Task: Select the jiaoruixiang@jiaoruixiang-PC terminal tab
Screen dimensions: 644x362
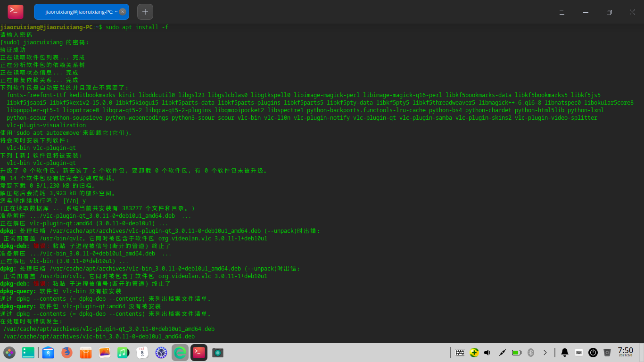Action: click(x=81, y=12)
